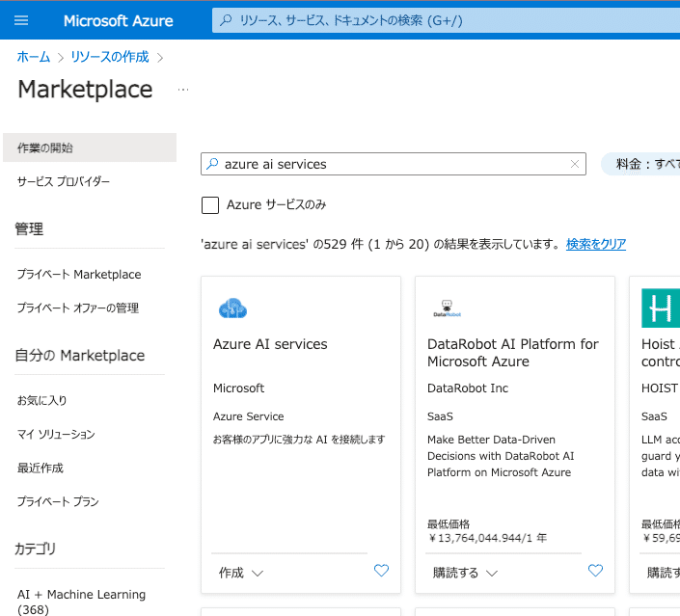Image resolution: width=680 pixels, height=616 pixels.
Task: Open the ellipsis menu beside Marketplace title
Action: (183, 90)
